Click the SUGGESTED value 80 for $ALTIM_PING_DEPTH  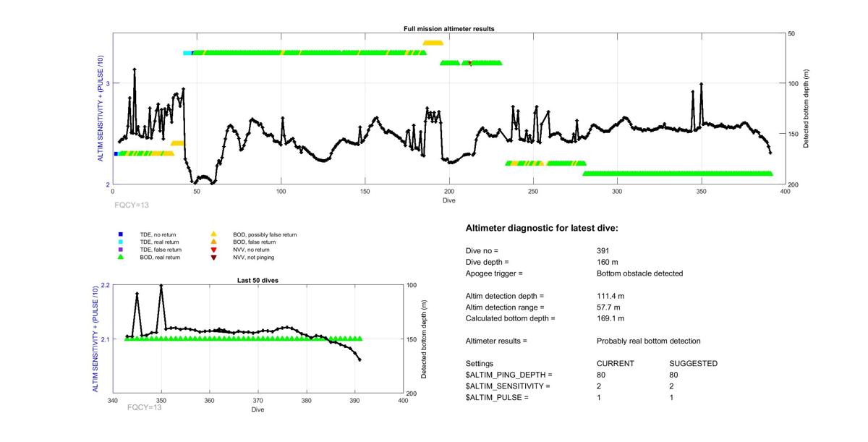tap(674, 375)
